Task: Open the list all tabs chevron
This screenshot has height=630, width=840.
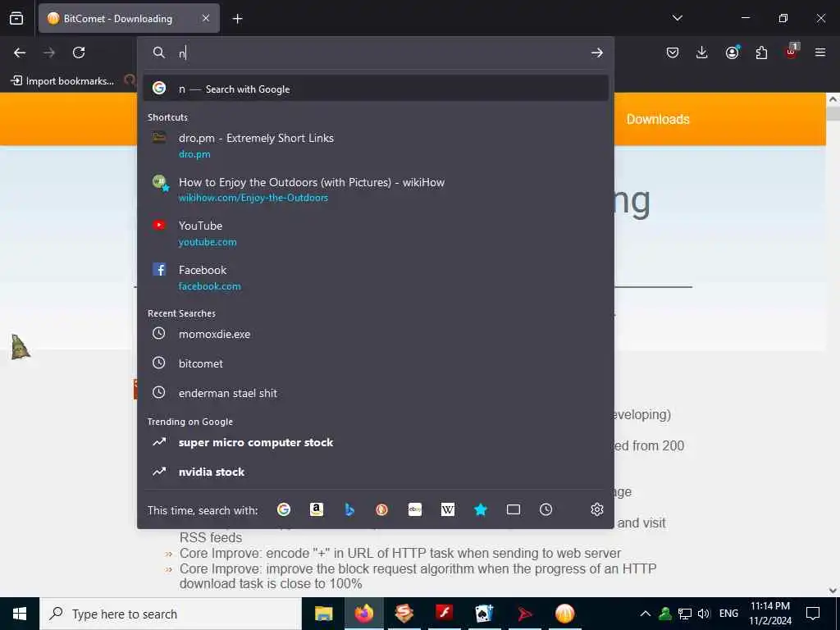Action: (x=677, y=18)
